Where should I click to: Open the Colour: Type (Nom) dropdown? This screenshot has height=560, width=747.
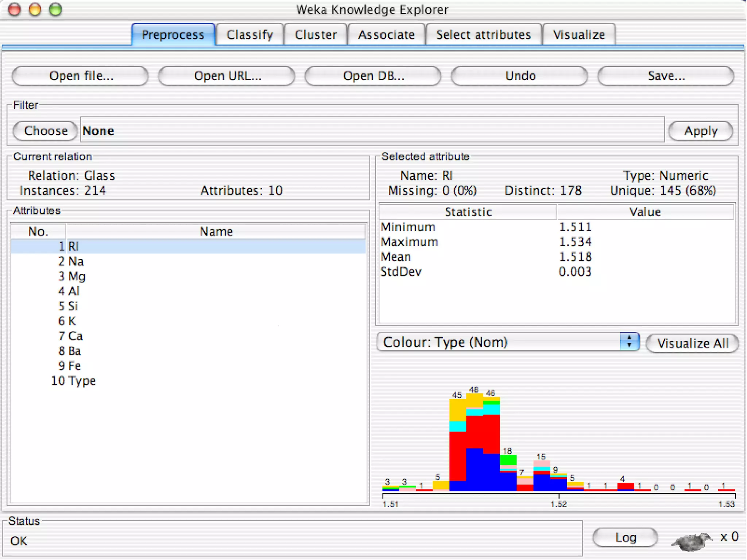click(500, 342)
